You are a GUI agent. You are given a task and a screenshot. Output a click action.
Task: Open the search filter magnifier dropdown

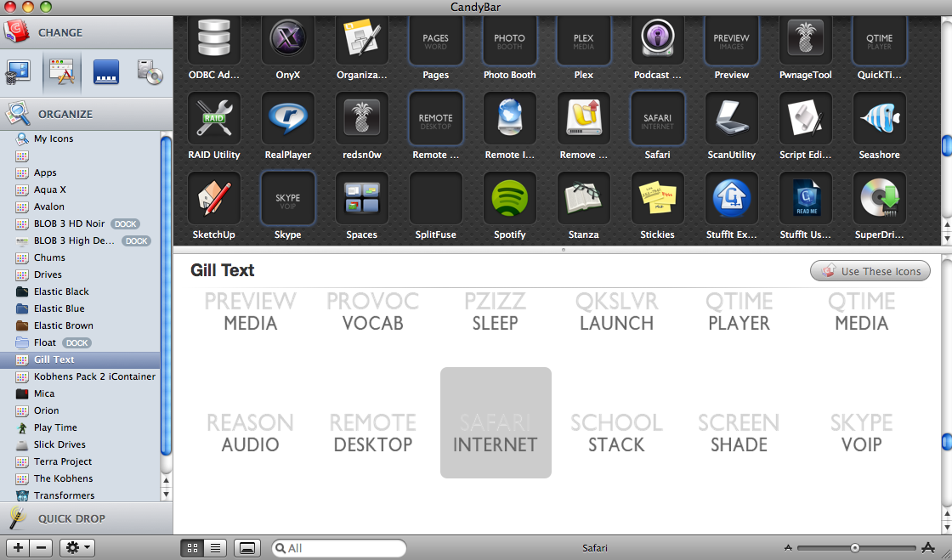(280, 548)
